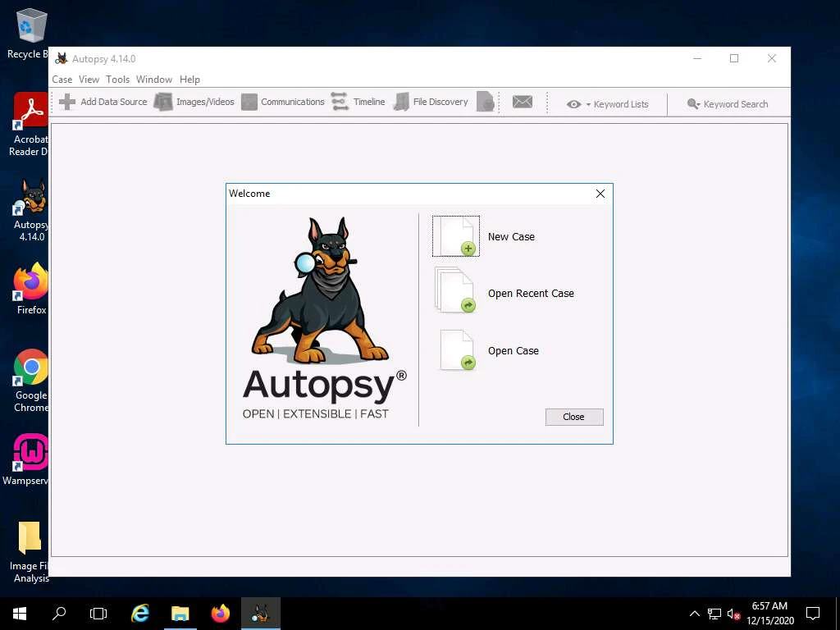Click the muted volume tray icon
The image size is (840, 630).
click(733, 614)
